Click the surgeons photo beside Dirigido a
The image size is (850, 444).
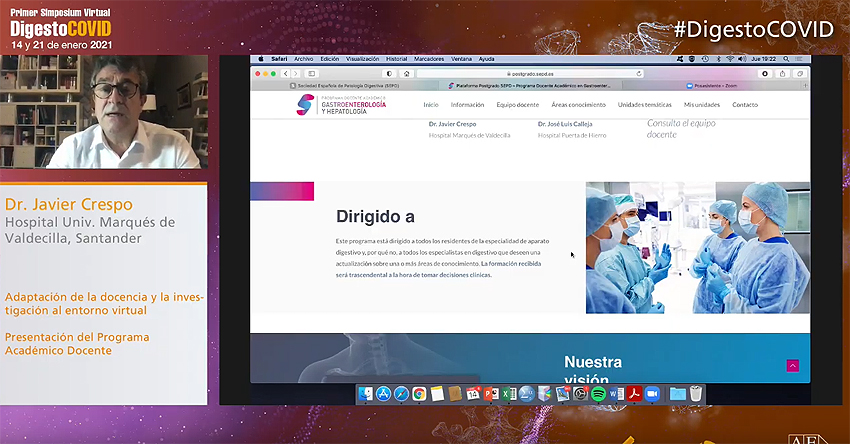(x=698, y=248)
